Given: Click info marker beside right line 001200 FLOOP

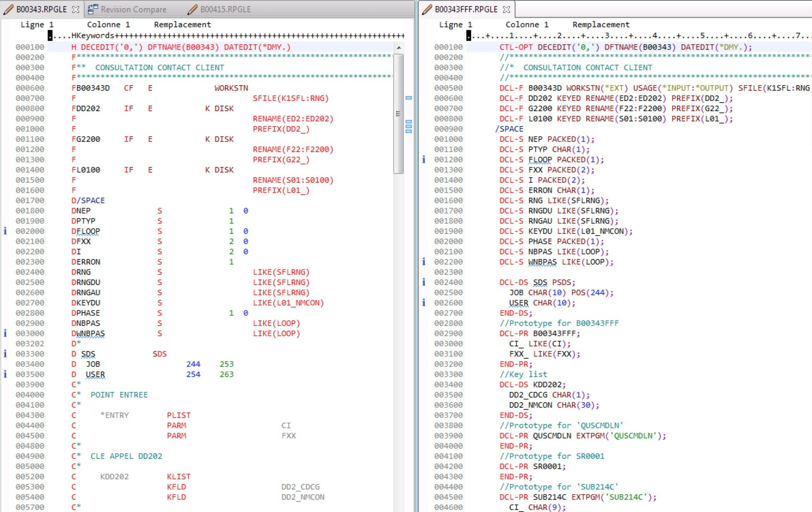Looking at the screenshot, I should 424,159.
